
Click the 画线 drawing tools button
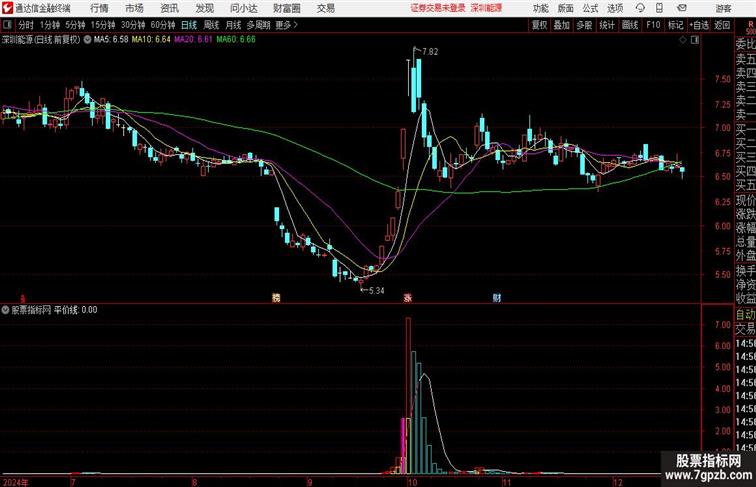coord(630,25)
